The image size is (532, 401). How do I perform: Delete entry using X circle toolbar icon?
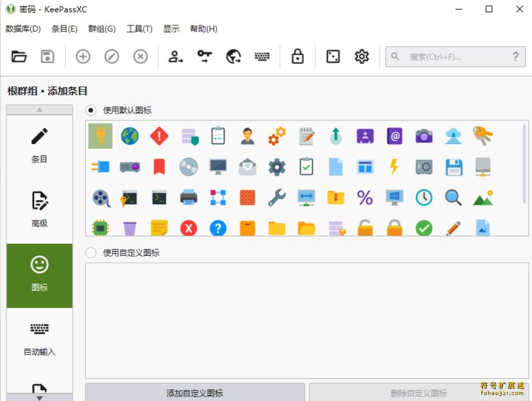[x=140, y=57]
